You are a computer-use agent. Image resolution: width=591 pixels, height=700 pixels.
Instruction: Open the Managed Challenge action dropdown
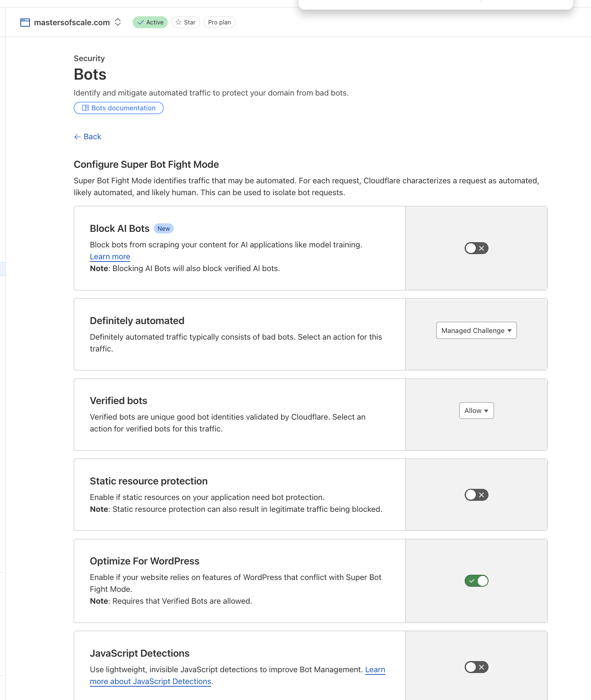476,330
